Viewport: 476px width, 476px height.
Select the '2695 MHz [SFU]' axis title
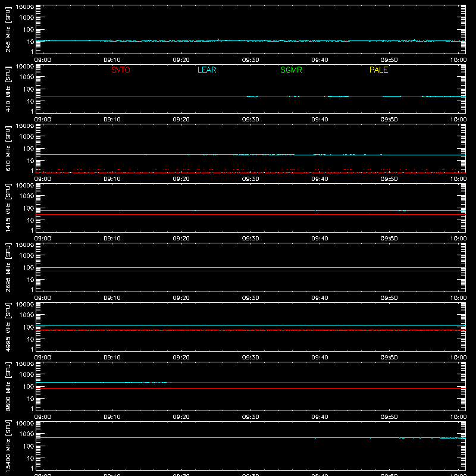pos(8,267)
